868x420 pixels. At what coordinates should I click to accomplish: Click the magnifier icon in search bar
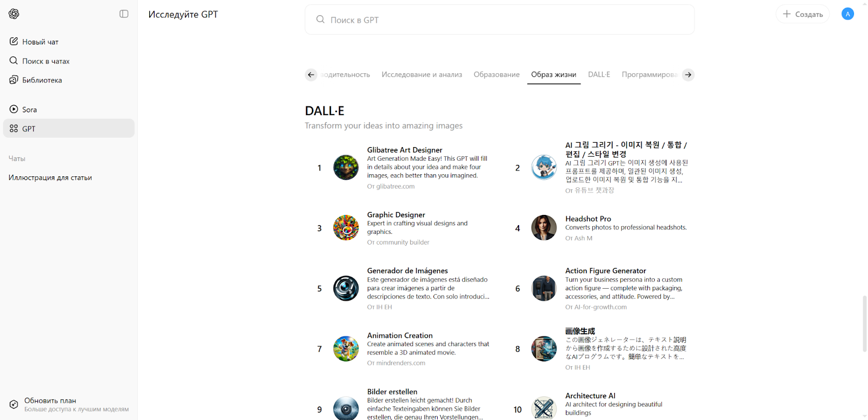321,20
